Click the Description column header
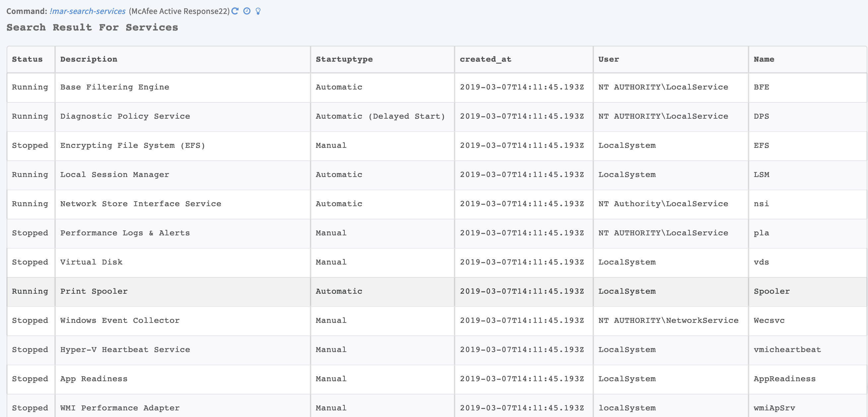Screen dimensions: 868x417 (89, 59)
